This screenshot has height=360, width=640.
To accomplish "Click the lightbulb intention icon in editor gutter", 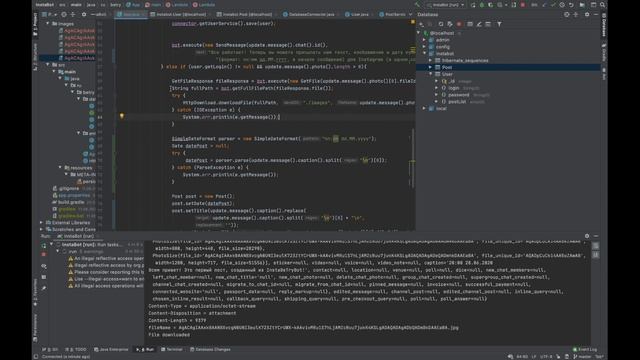I will (122, 116).
